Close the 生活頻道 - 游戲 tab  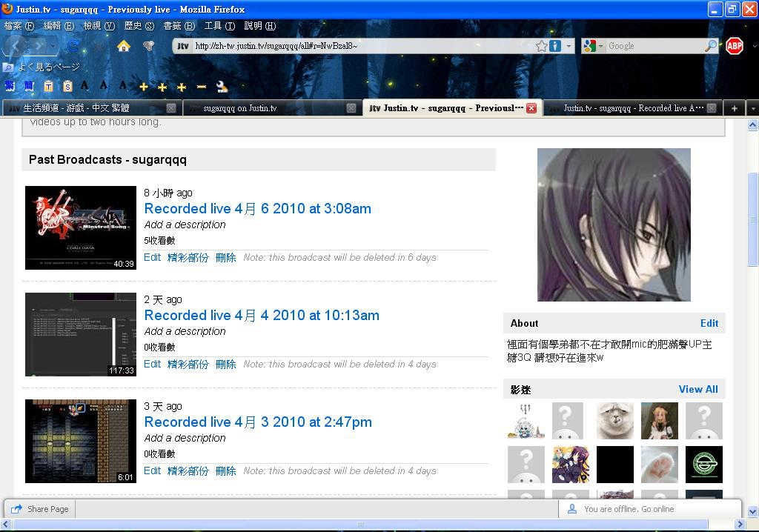(x=171, y=108)
